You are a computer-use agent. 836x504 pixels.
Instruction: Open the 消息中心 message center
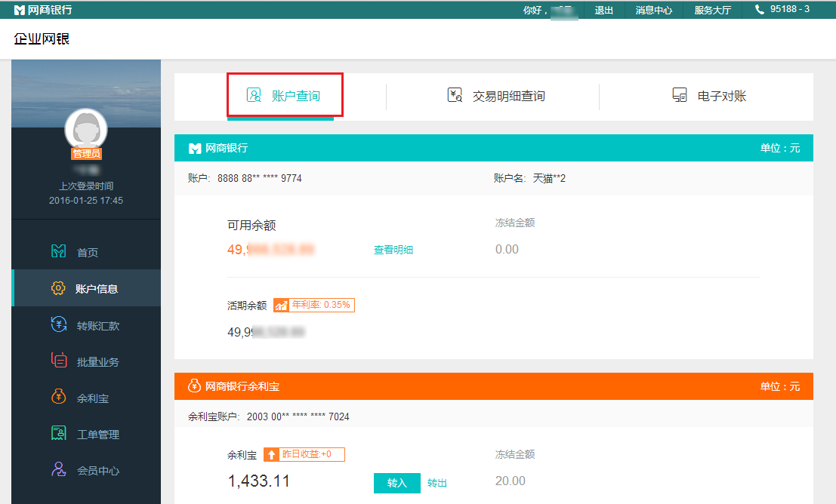click(x=652, y=10)
